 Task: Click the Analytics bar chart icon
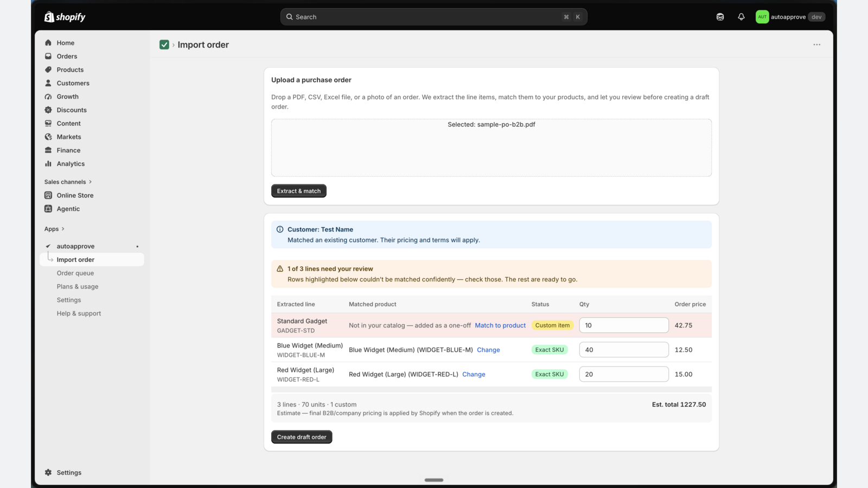coord(48,164)
